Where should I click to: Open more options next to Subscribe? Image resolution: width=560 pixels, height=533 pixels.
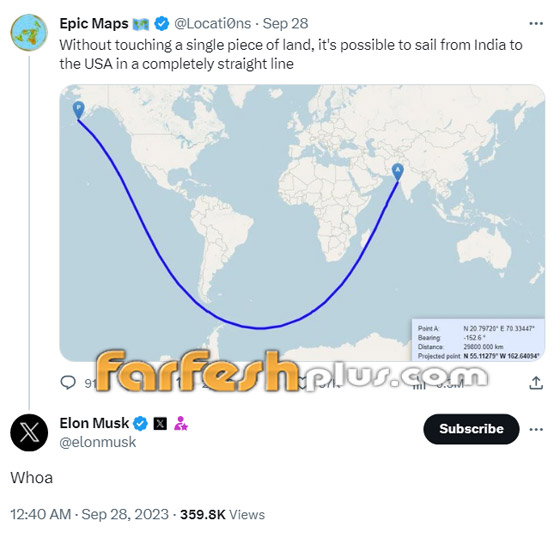(536, 429)
